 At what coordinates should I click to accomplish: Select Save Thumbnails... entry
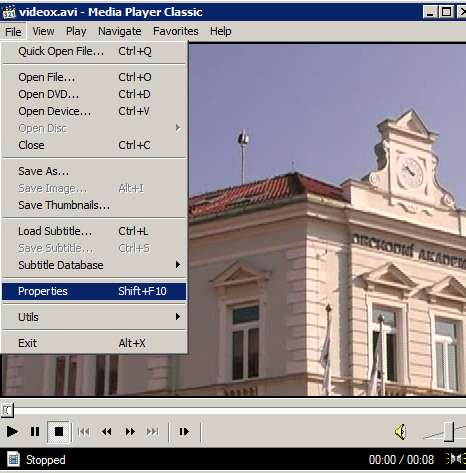(x=94, y=205)
